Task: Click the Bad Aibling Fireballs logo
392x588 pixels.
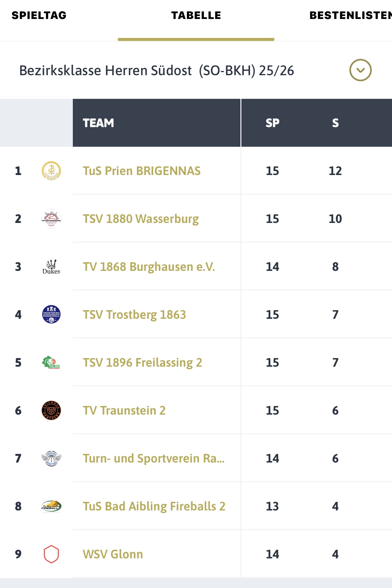Action: pos(51,506)
